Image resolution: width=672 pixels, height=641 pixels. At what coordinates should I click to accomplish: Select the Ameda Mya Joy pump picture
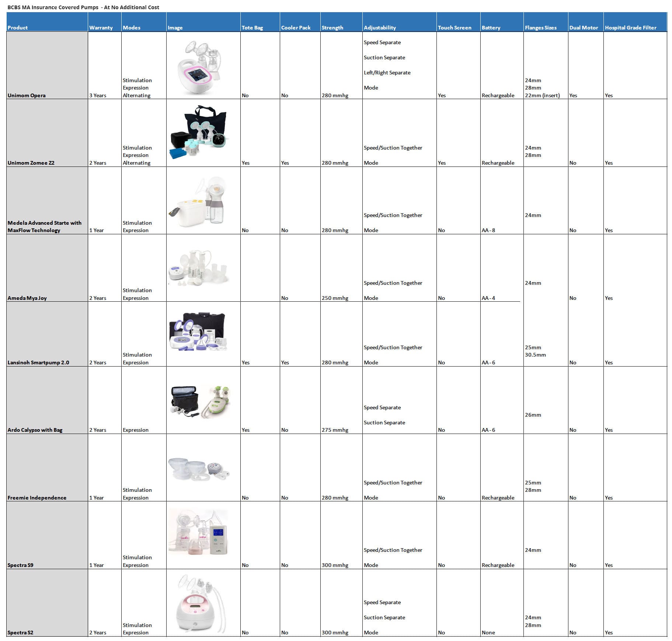point(199,268)
